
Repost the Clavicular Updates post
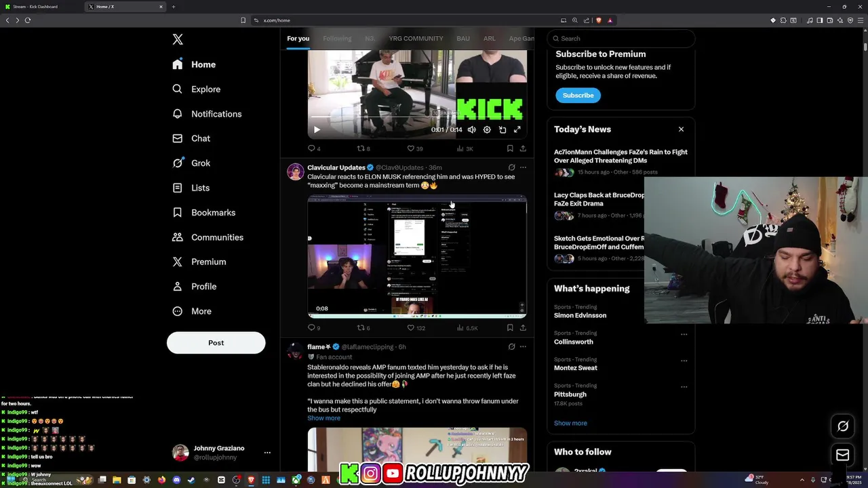point(361,328)
